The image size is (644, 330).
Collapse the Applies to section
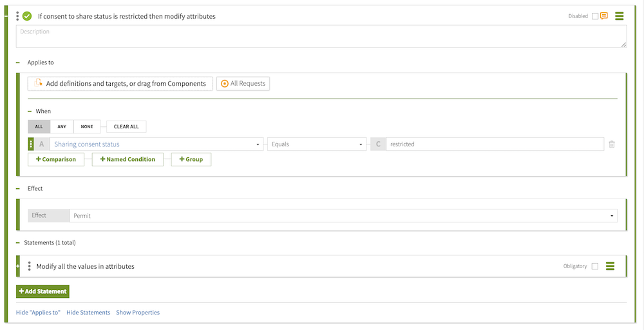(x=17, y=63)
